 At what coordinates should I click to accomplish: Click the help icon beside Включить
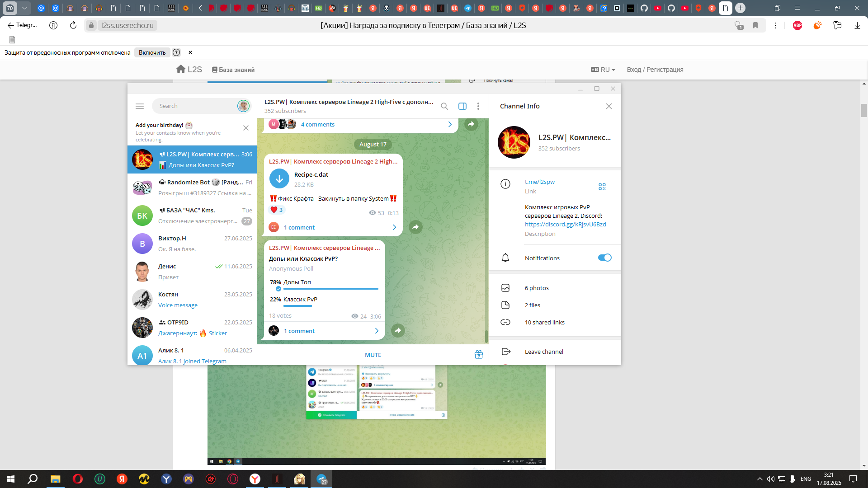[x=176, y=52]
